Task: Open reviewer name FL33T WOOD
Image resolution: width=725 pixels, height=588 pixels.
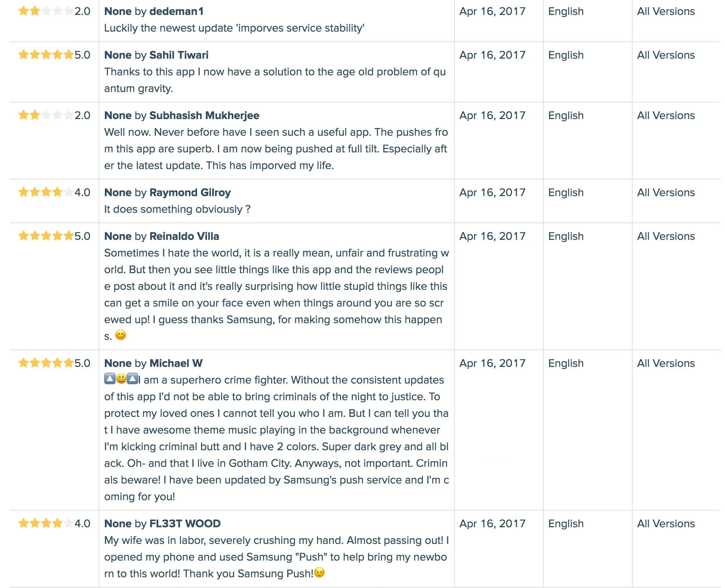Action: (x=185, y=523)
